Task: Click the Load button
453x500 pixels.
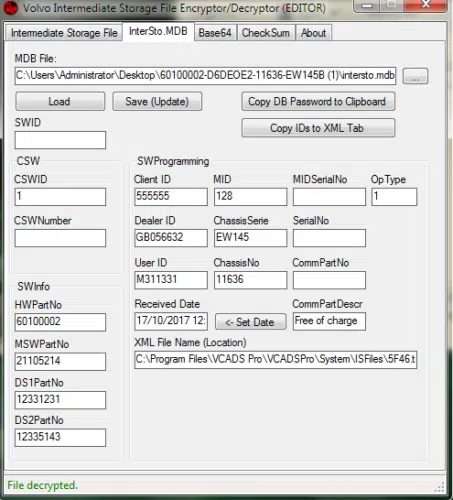Action: click(60, 101)
